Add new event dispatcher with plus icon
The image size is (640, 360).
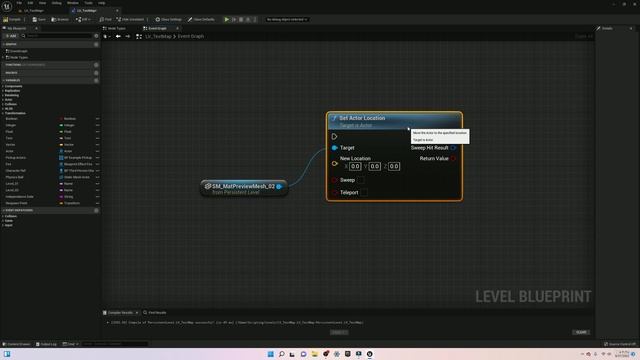coord(96,210)
